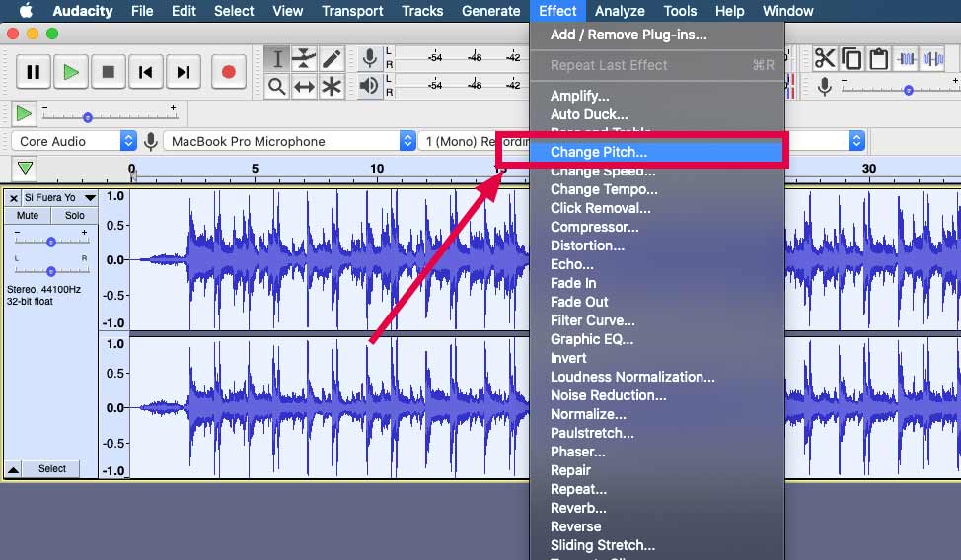Click the microphone icon beside the device selector
The height and width of the screenshot is (560, 961).
pos(150,141)
